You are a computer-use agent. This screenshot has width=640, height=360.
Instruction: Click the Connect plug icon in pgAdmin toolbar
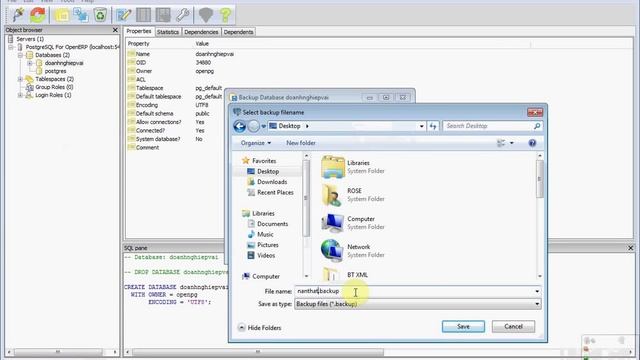[x=18, y=15]
